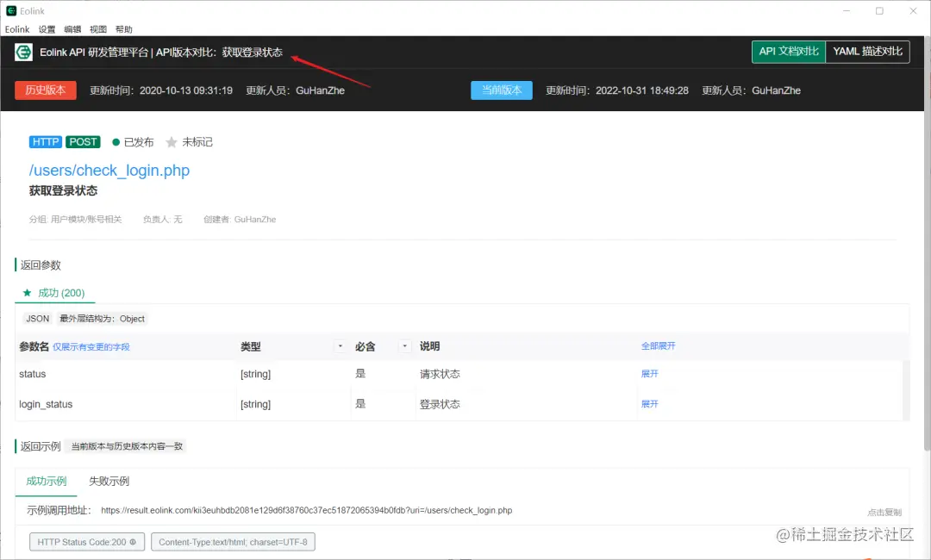Open the 类型 column filter dropdown
Image resolution: width=931 pixels, height=560 pixels.
[341, 345]
